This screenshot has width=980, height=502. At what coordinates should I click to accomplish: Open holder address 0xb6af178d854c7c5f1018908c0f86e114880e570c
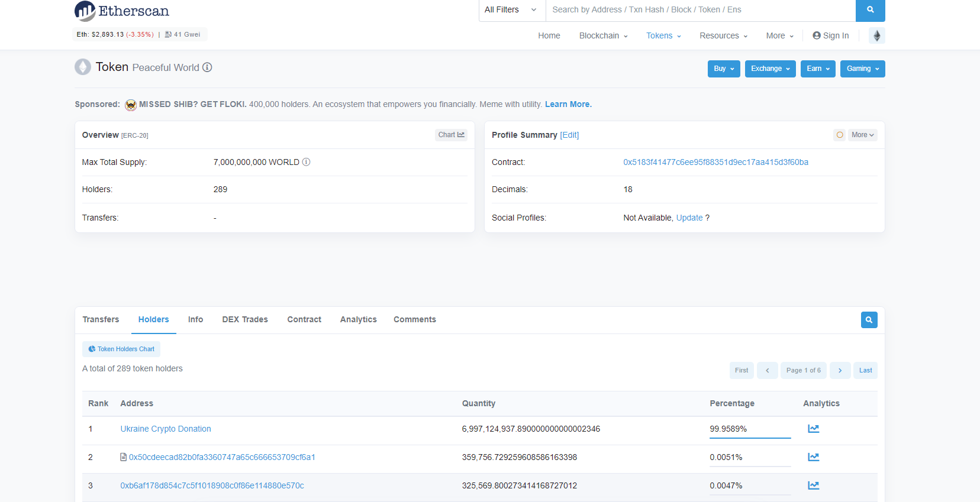coord(212,485)
